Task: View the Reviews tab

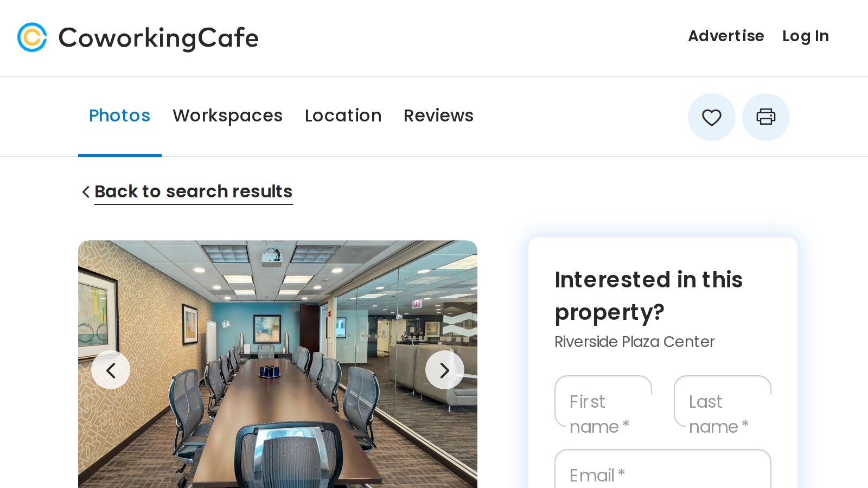Action: pyautogui.click(x=438, y=115)
